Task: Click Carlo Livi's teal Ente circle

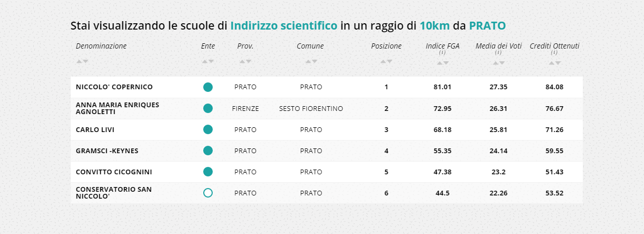Action: [x=208, y=129]
